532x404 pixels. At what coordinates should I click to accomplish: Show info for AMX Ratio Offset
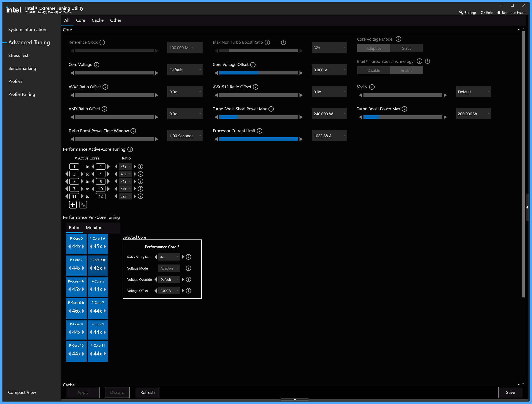[104, 109]
